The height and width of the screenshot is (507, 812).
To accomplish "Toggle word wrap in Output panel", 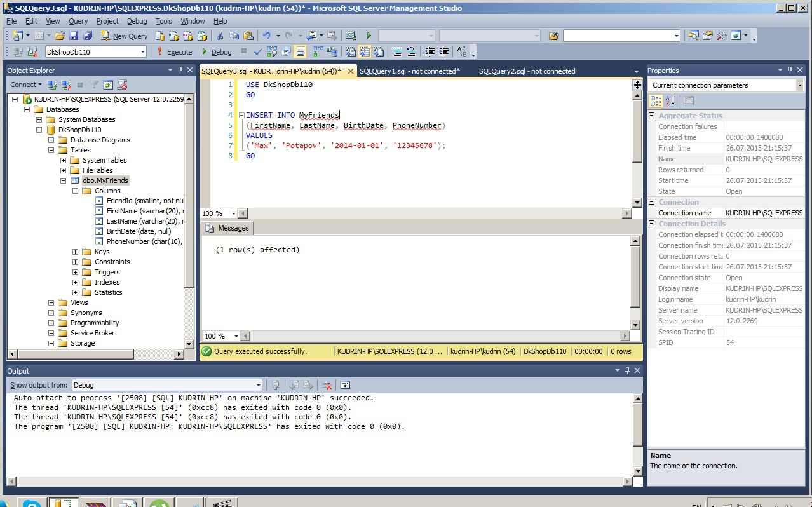I will pyautogui.click(x=345, y=385).
